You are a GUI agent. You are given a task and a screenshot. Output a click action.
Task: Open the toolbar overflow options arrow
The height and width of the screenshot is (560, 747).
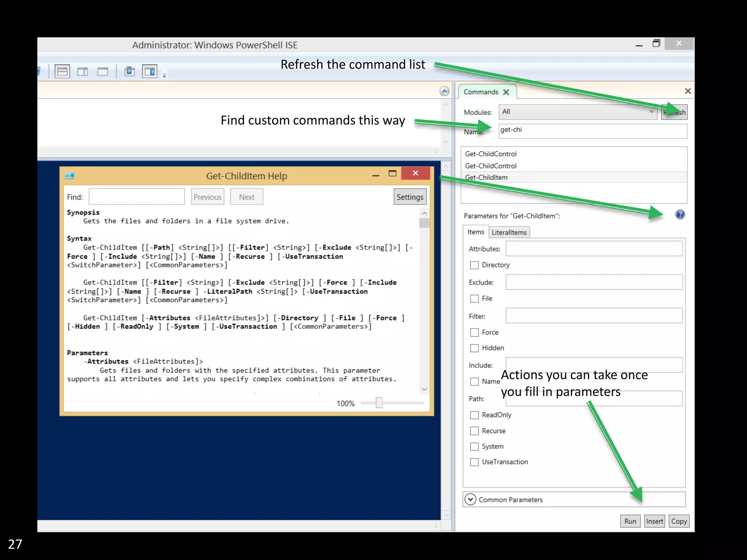pyautogui.click(x=165, y=75)
